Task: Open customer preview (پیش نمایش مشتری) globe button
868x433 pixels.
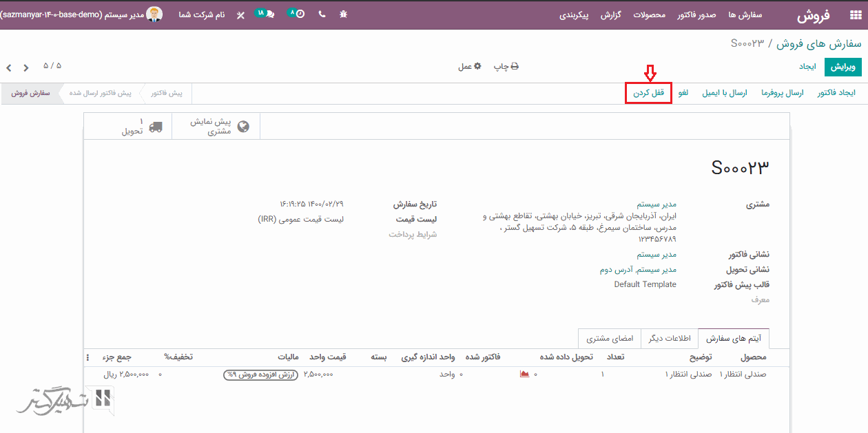Action: (220, 127)
